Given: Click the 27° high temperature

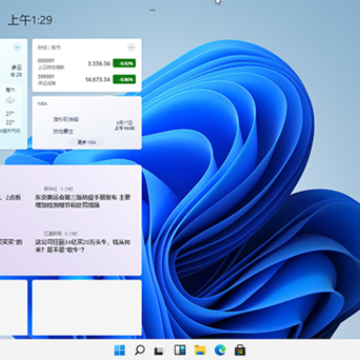Looking at the screenshot, I should [10, 114].
